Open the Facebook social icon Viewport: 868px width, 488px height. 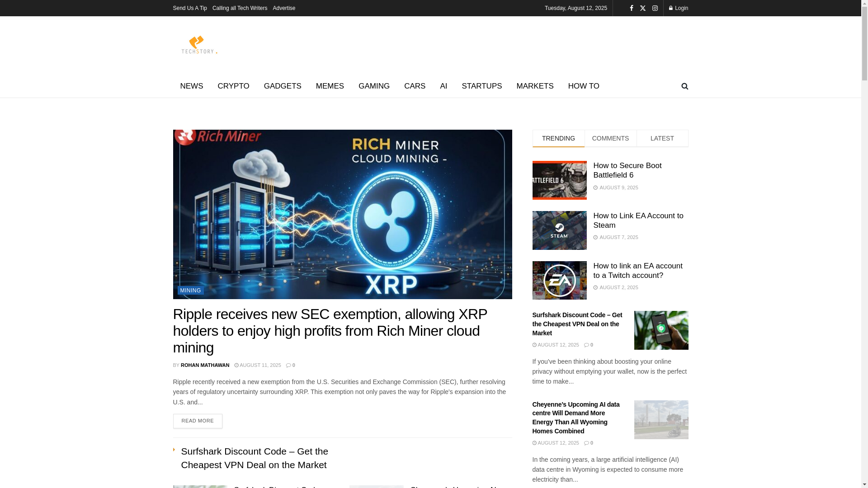pos(631,8)
